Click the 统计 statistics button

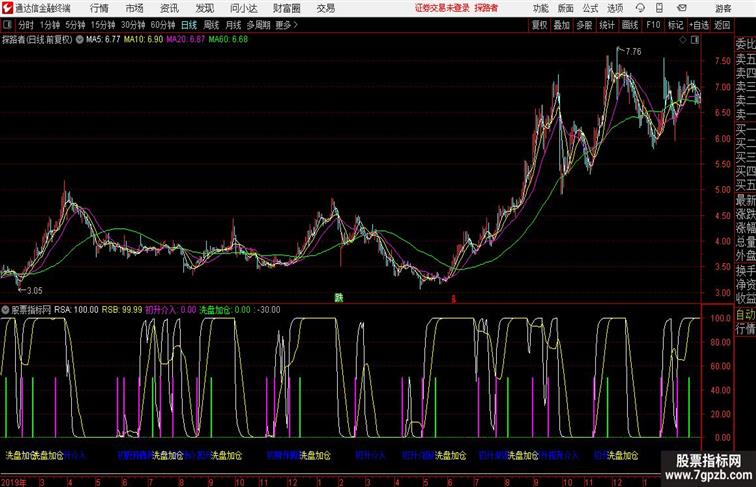607,25
